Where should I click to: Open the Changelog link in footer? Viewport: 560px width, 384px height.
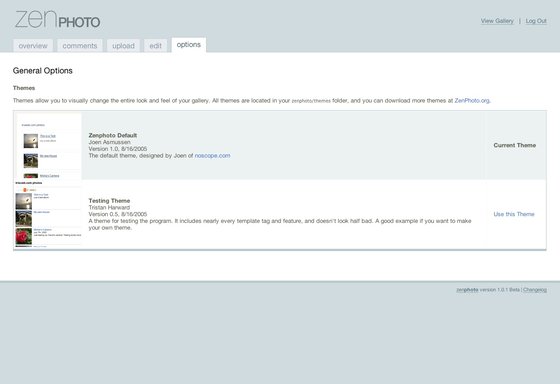click(x=535, y=290)
